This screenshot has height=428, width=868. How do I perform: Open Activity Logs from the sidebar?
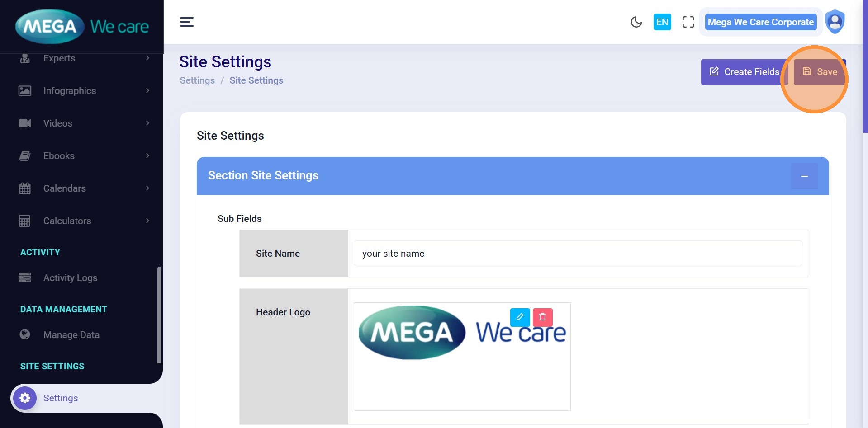(x=70, y=278)
